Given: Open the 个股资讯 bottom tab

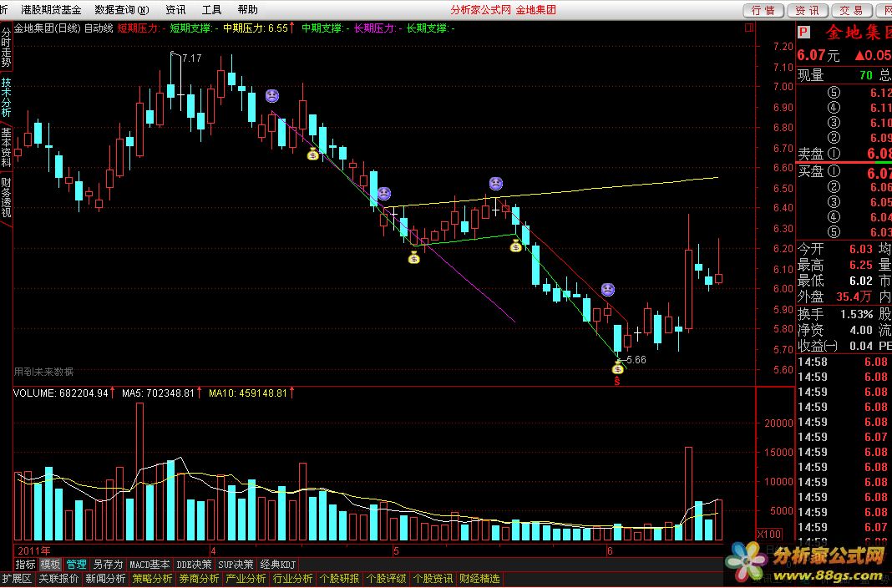Looking at the screenshot, I should (x=433, y=578).
